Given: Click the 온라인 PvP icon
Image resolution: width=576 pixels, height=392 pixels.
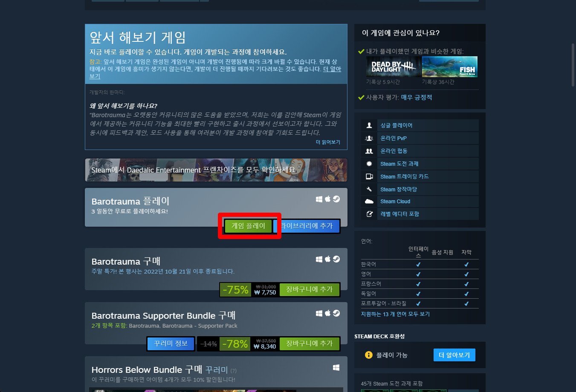Looking at the screenshot, I should pyautogui.click(x=369, y=138).
